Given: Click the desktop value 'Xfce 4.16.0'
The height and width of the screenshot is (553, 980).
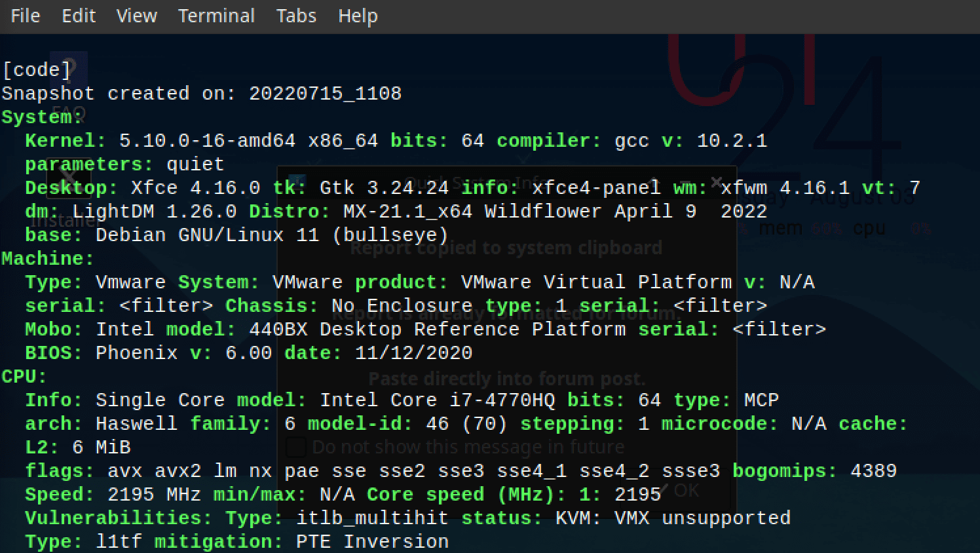Looking at the screenshot, I should (x=195, y=188).
